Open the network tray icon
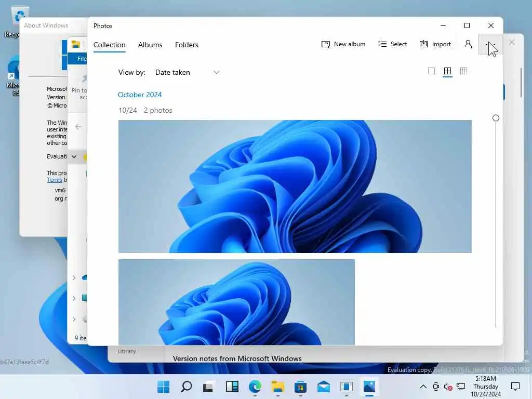The image size is (532, 399). point(460,387)
